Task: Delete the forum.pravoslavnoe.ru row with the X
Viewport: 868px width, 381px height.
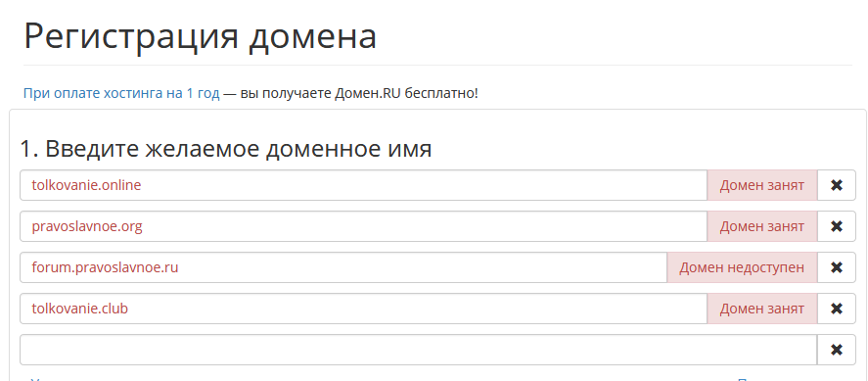Action: coord(837,267)
